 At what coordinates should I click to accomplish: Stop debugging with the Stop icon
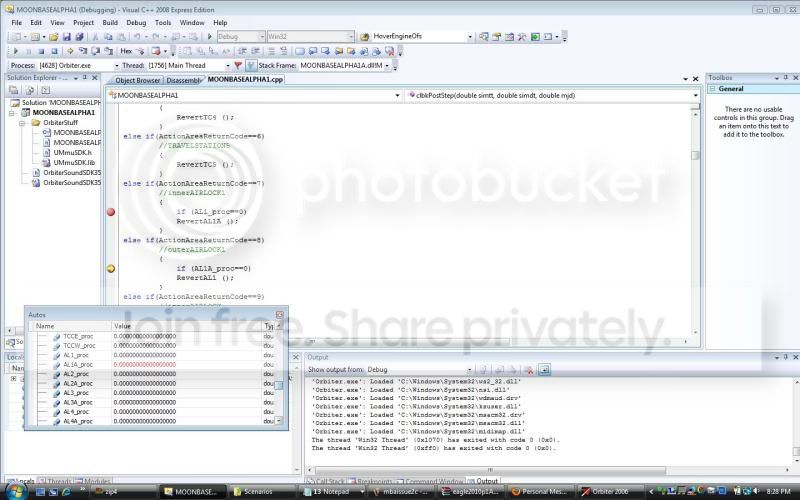point(41,51)
